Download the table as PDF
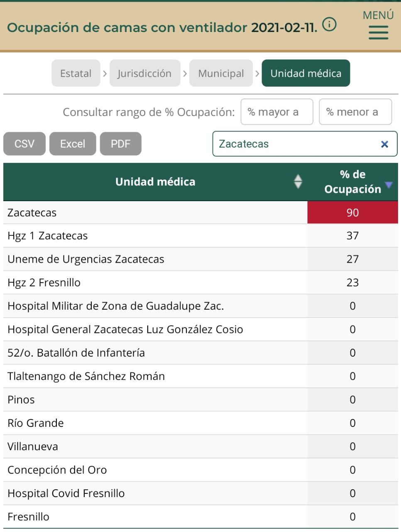Image resolution: width=401 pixels, height=532 pixels. click(x=120, y=144)
